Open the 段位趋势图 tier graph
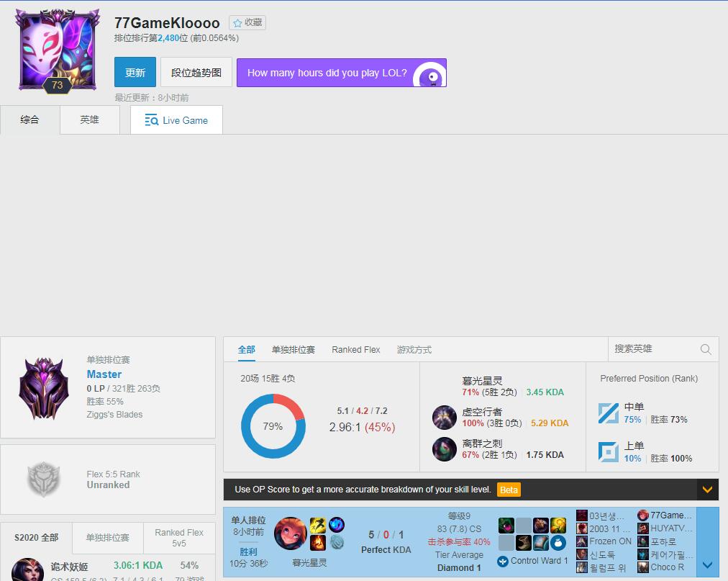Viewport: 728px width, 581px height. [x=196, y=73]
